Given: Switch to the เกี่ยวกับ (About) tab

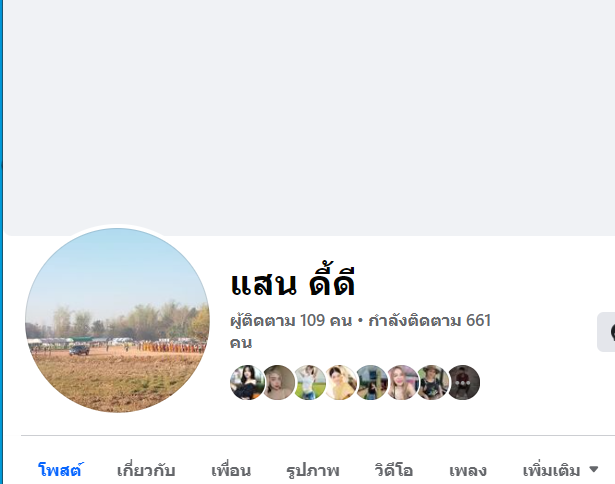Looking at the screenshot, I should tap(146, 470).
